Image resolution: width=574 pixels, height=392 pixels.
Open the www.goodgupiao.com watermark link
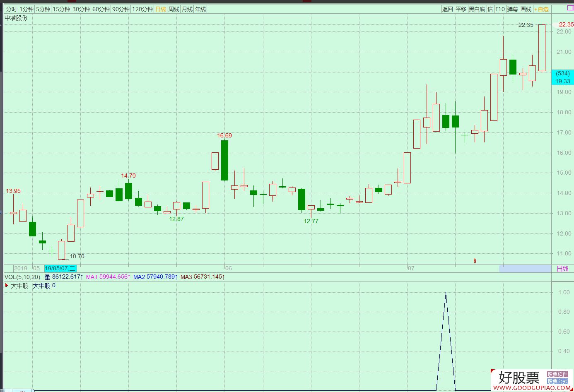(531, 388)
